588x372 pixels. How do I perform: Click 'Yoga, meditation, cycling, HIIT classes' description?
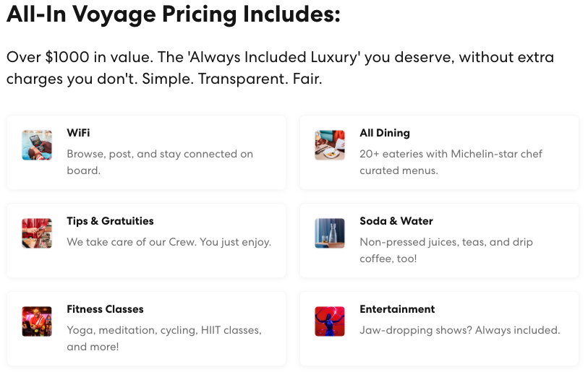point(164,338)
